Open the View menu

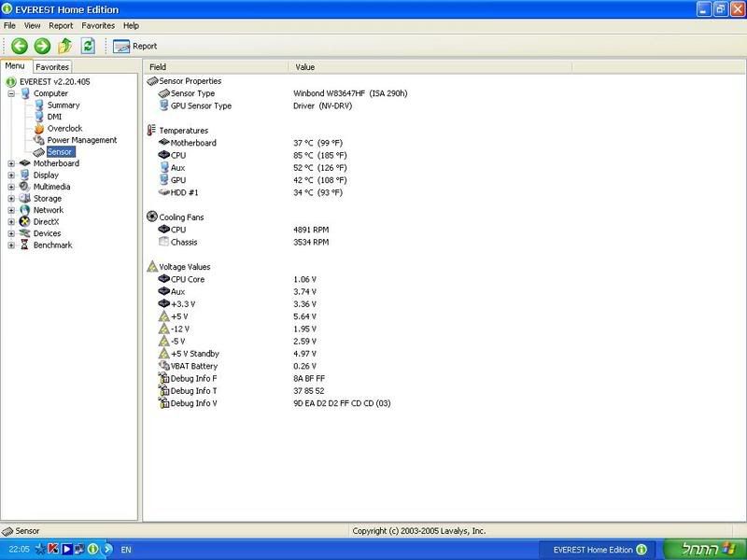coord(32,26)
